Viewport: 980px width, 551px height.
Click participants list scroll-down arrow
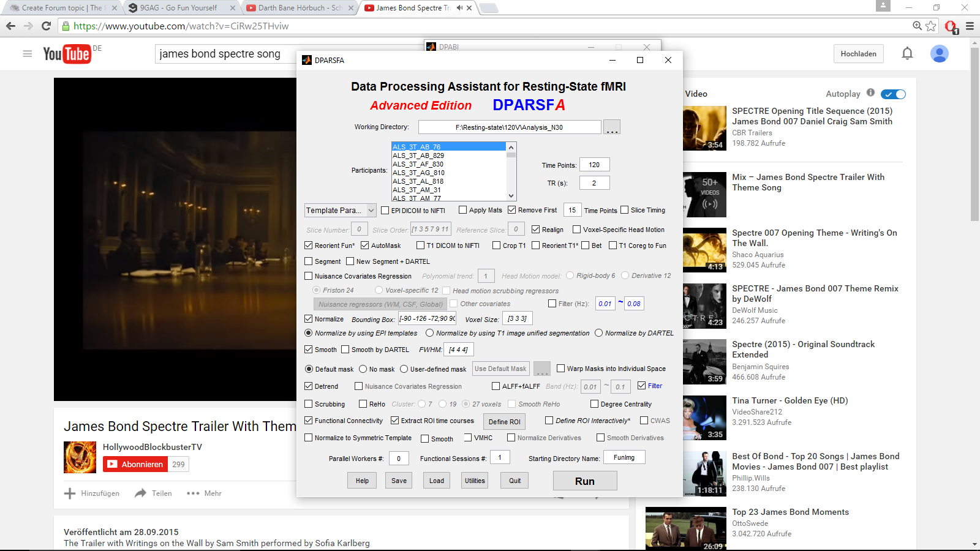click(511, 196)
